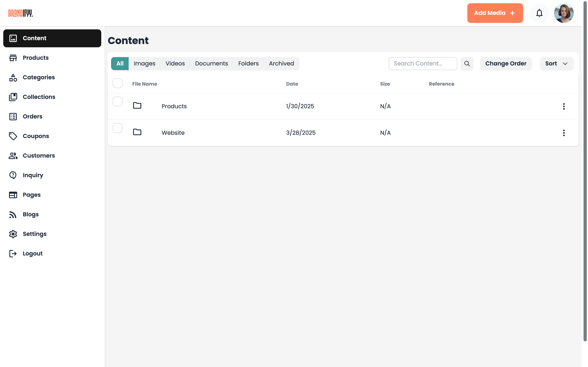
Task: Open the Content section icon in sidebar
Action: click(x=13, y=38)
